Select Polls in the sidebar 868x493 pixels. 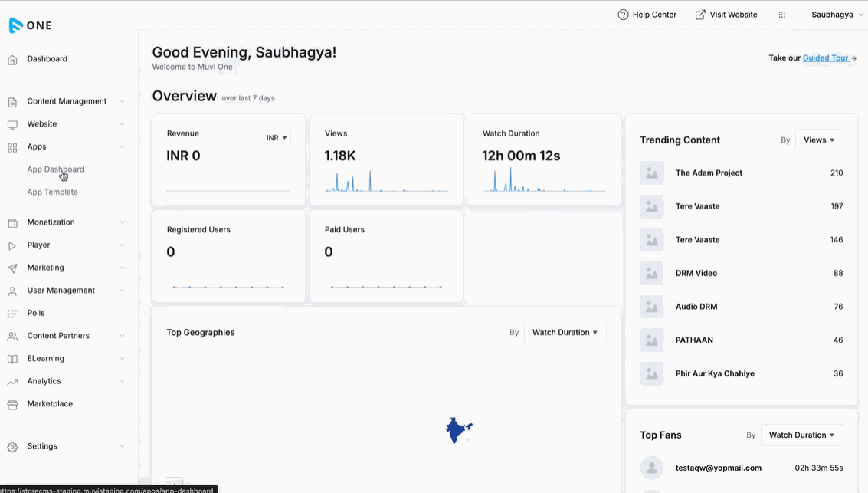36,313
